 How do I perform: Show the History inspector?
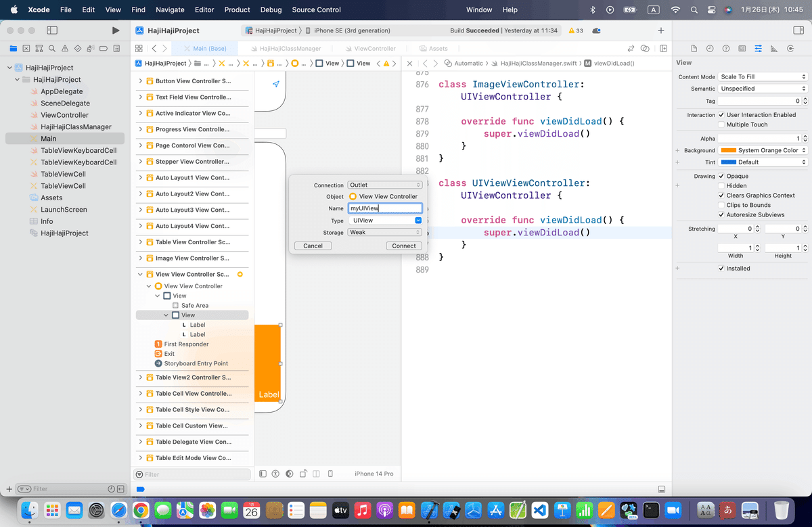710,49
